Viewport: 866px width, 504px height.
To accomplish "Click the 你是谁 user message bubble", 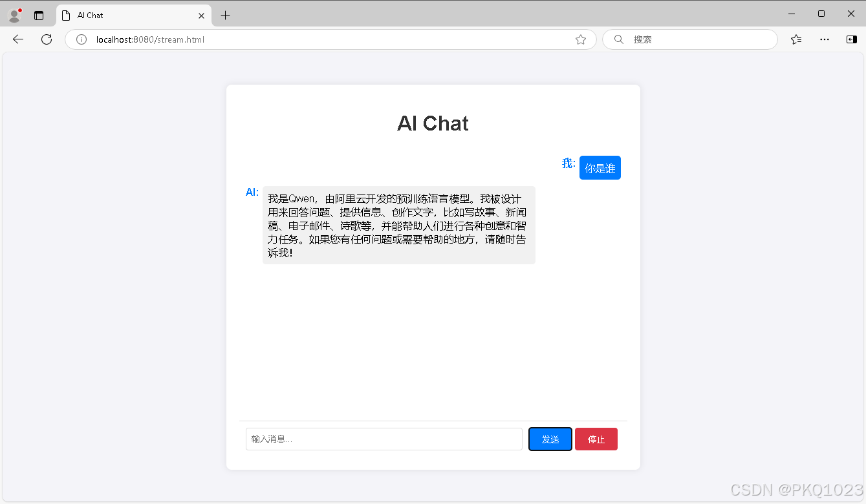I will [x=600, y=167].
